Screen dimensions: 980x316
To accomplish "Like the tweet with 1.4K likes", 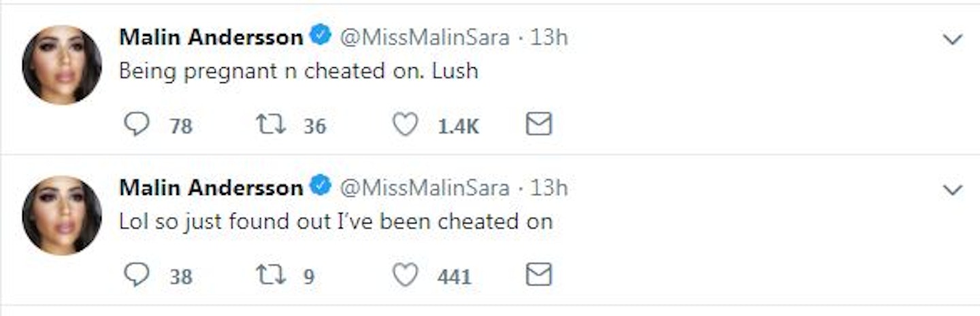I will pyautogui.click(x=406, y=124).
